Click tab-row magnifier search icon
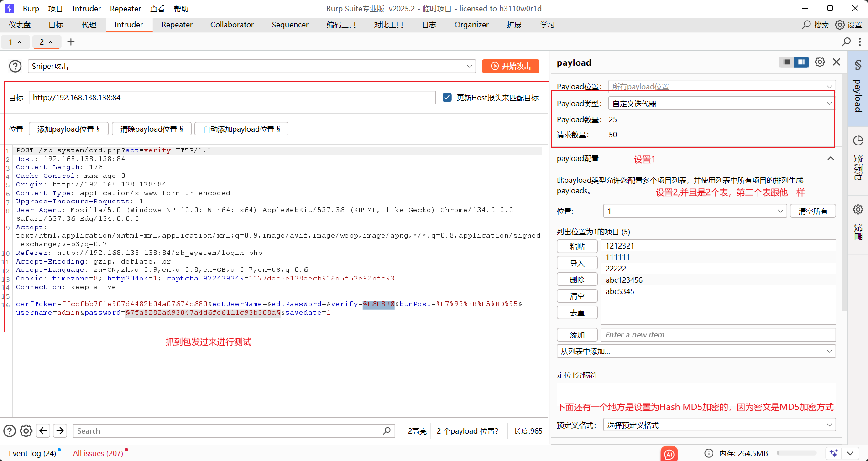The height and width of the screenshot is (461, 868). pos(846,42)
